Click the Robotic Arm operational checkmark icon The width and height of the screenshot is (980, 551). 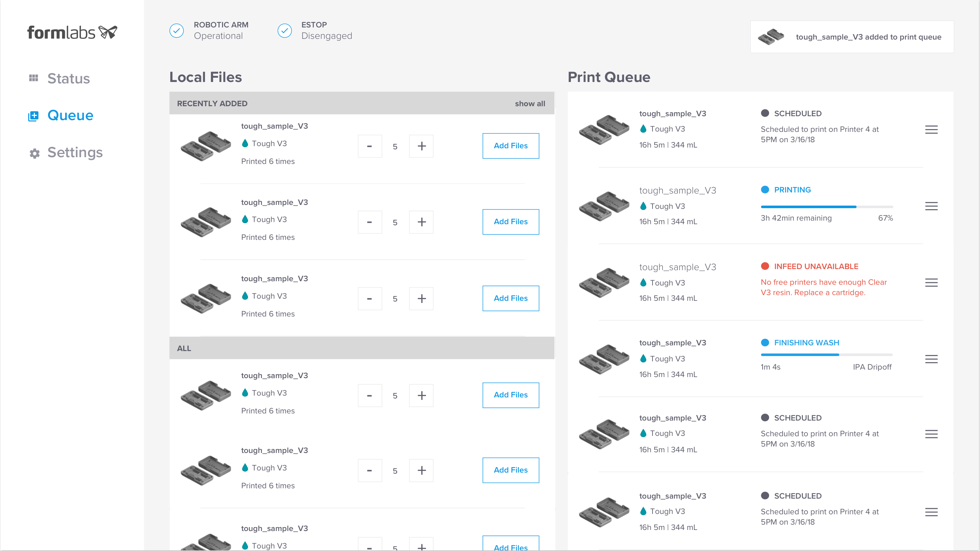click(x=176, y=30)
